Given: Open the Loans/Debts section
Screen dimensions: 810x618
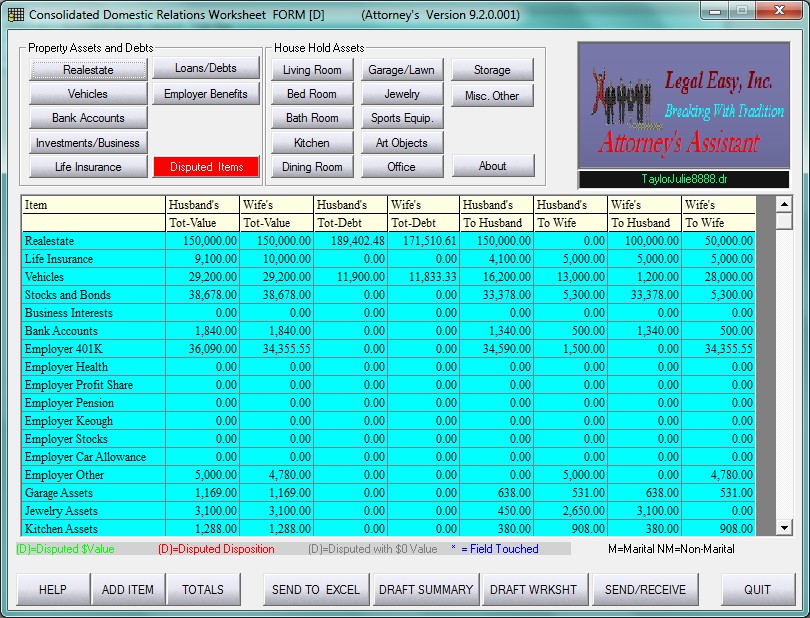Looking at the screenshot, I should click(x=206, y=68).
